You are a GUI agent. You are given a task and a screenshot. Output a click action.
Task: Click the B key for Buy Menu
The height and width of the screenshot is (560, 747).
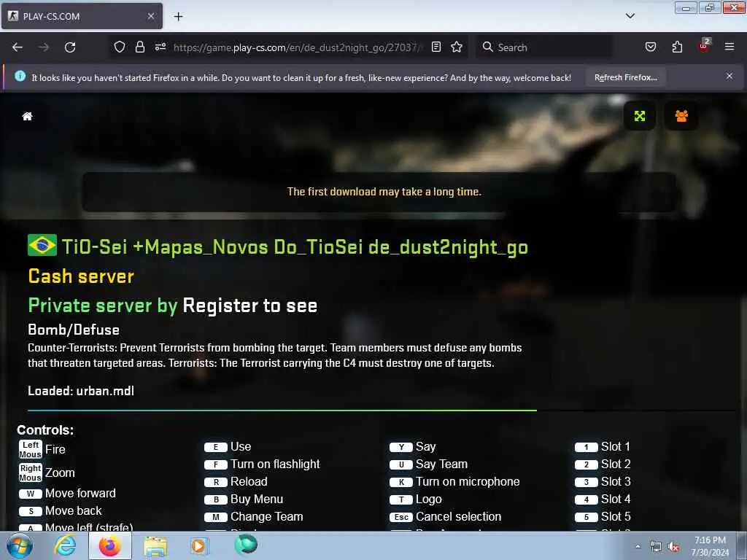point(216,500)
